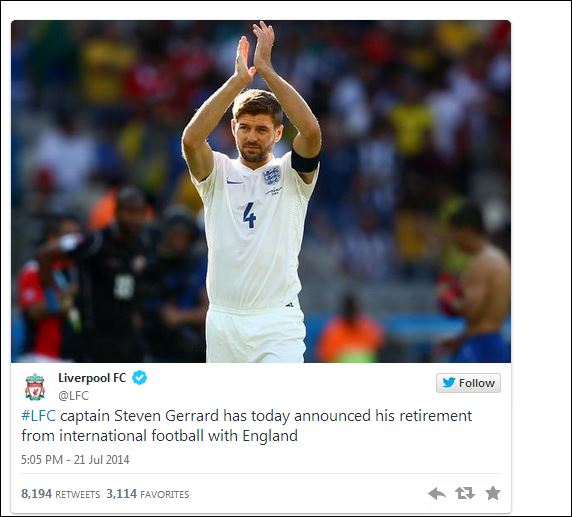Image resolution: width=572 pixels, height=517 pixels.
Task: Click the blue verified badge
Action: click(139, 378)
